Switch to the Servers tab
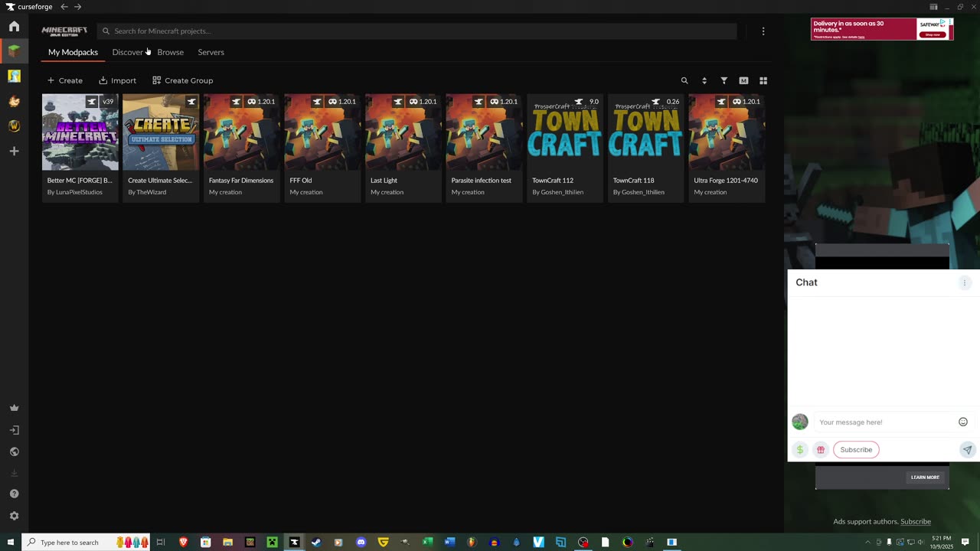The image size is (980, 551). point(211,52)
